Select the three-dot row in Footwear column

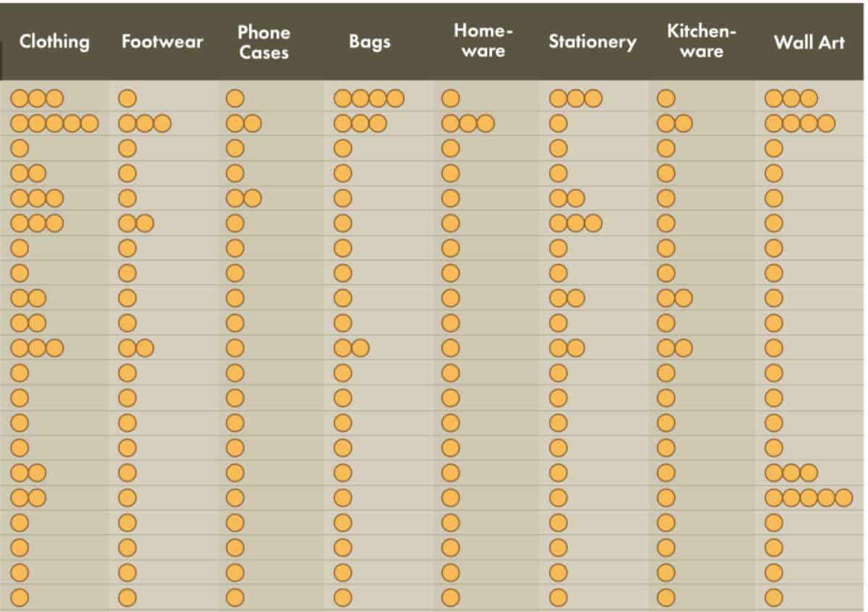(x=145, y=124)
